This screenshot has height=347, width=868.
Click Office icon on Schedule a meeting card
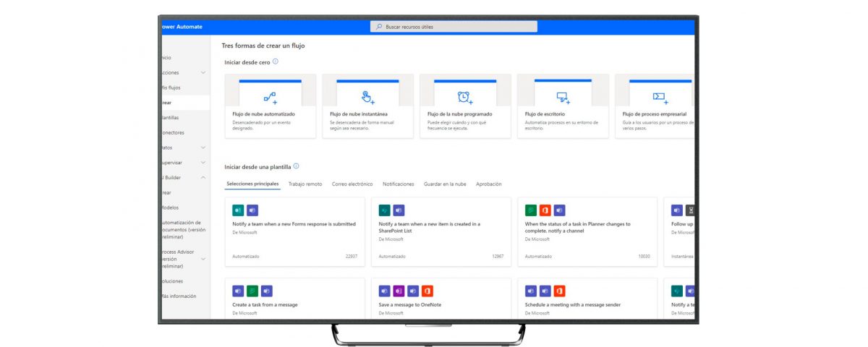click(559, 291)
